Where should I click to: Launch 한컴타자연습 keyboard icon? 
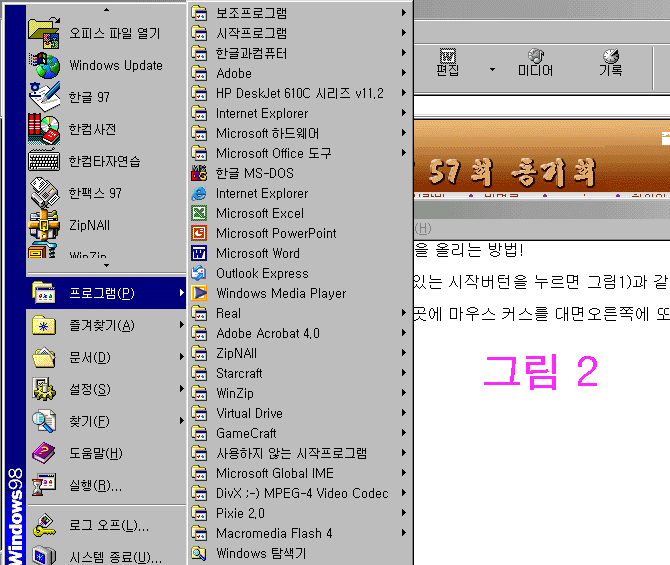tap(44, 161)
